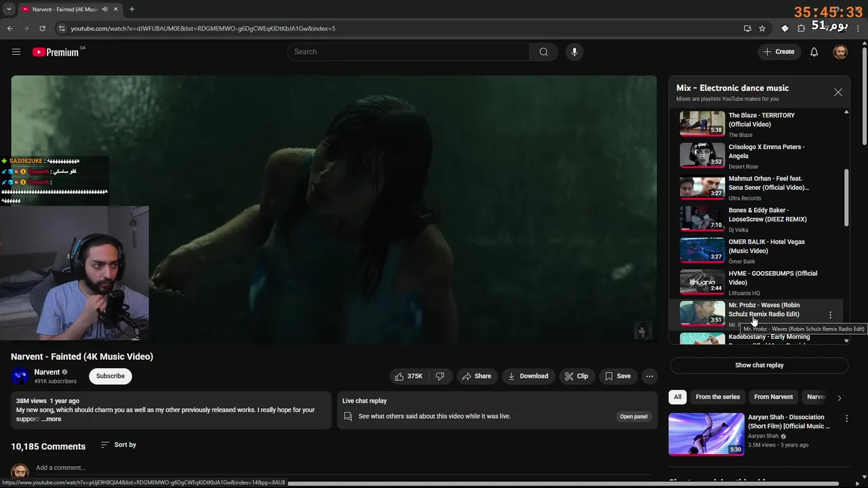Mute the tab audio speaker icon

105,9
